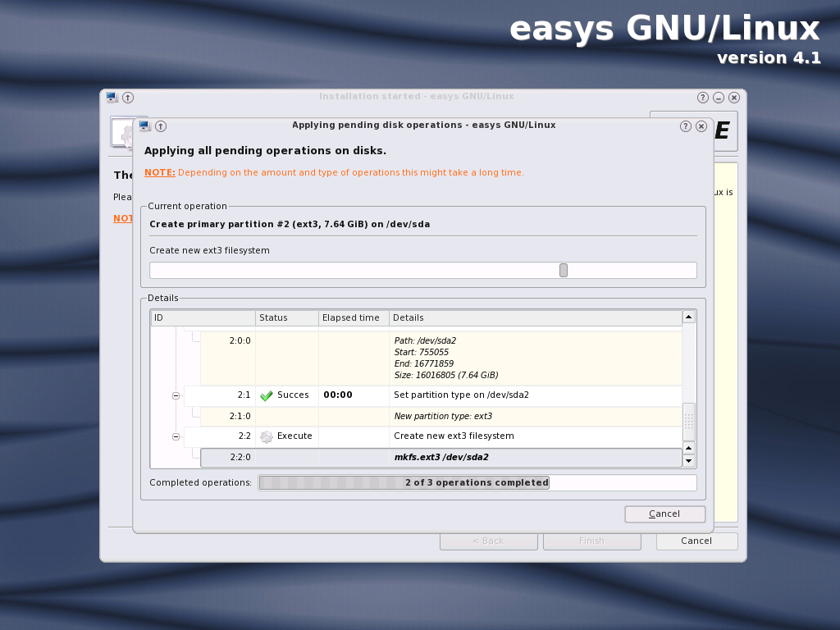Click the 00:00 elapsed time cell

338,395
